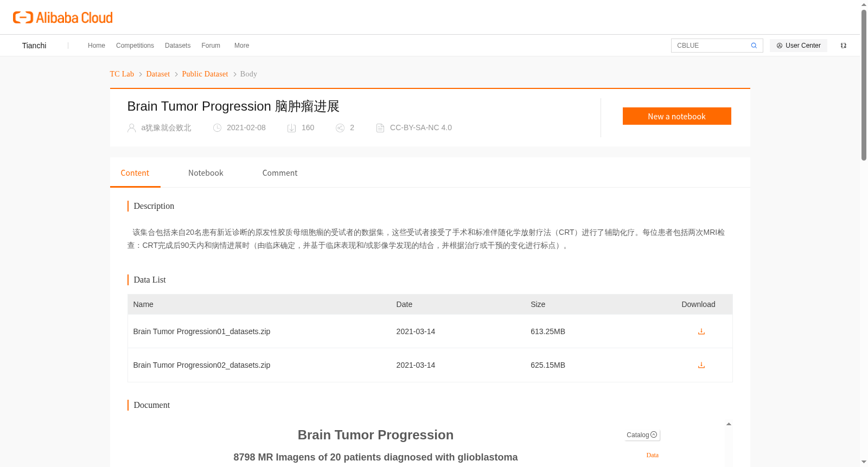Click the Brain Tumor Progression document heading
This screenshot has width=868, height=467.
tap(375, 435)
